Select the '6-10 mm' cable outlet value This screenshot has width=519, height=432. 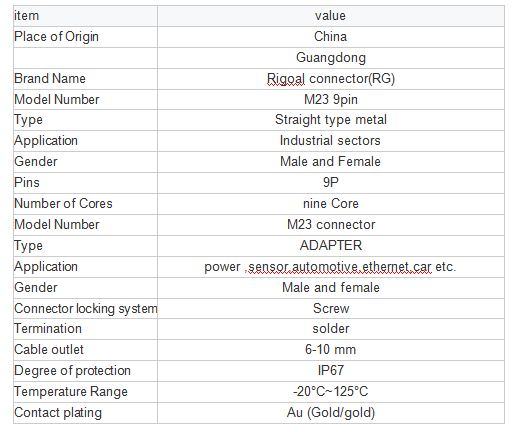coord(331,350)
